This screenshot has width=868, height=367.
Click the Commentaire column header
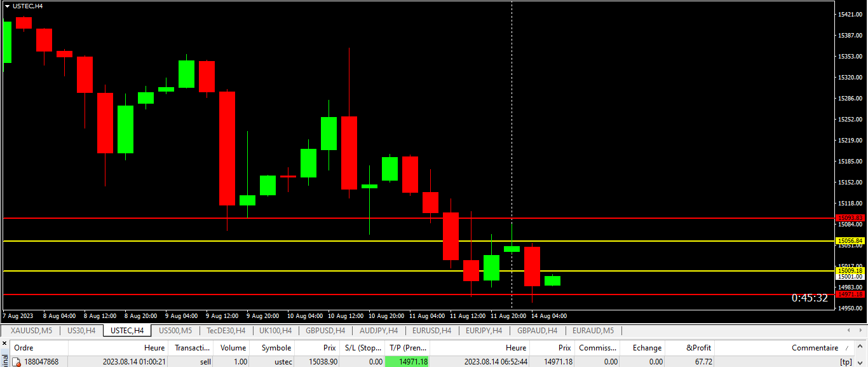click(x=815, y=348)
